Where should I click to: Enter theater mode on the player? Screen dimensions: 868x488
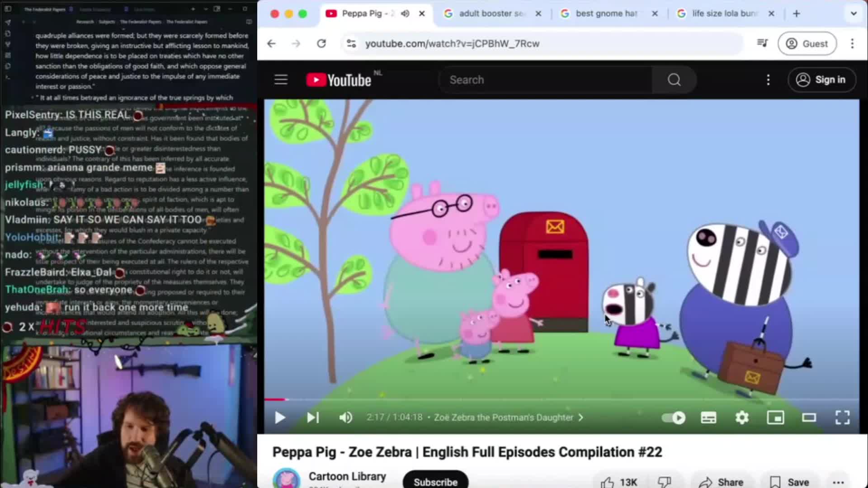809,418
